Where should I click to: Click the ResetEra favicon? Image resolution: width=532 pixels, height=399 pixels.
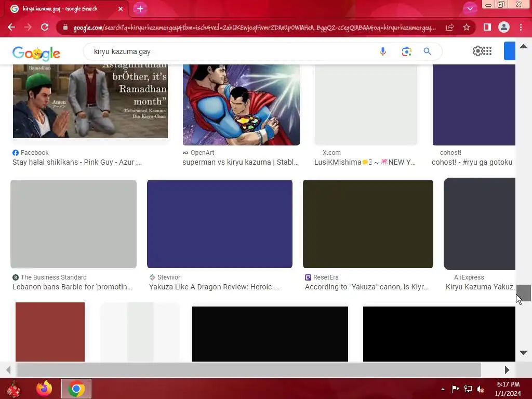[308, 277]
